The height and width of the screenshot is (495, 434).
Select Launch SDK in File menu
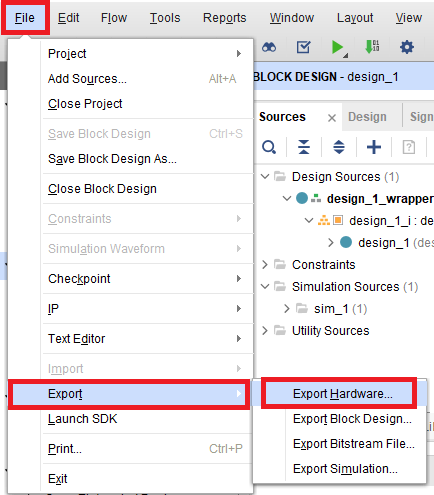point(83,419)
